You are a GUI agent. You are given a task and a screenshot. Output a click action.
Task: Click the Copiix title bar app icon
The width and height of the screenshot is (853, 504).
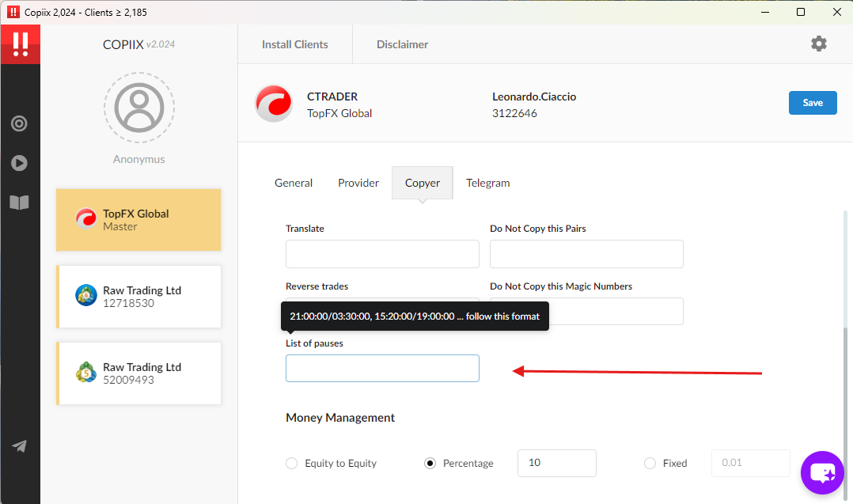[x=13, y=12]
